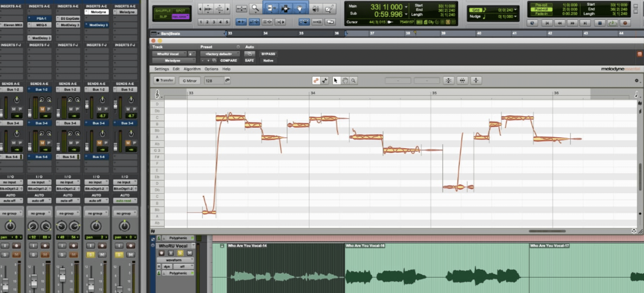Image resolution: width=644 pixels, height=293 pixels.
Task: Select zoom preset 3 button
Action: 214,22
